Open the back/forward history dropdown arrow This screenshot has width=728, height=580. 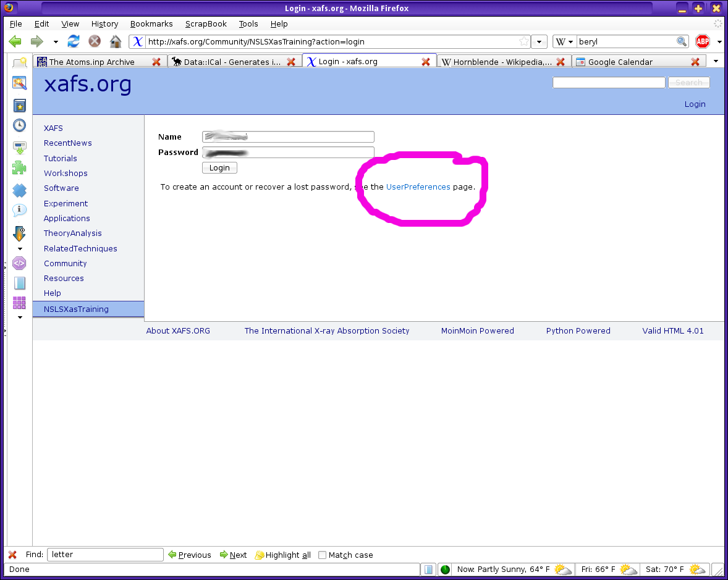pos(56,42)
